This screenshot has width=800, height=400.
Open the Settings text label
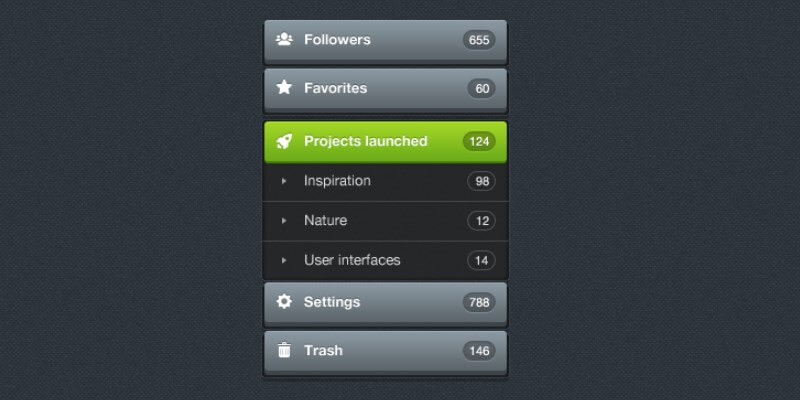(332, 301)
